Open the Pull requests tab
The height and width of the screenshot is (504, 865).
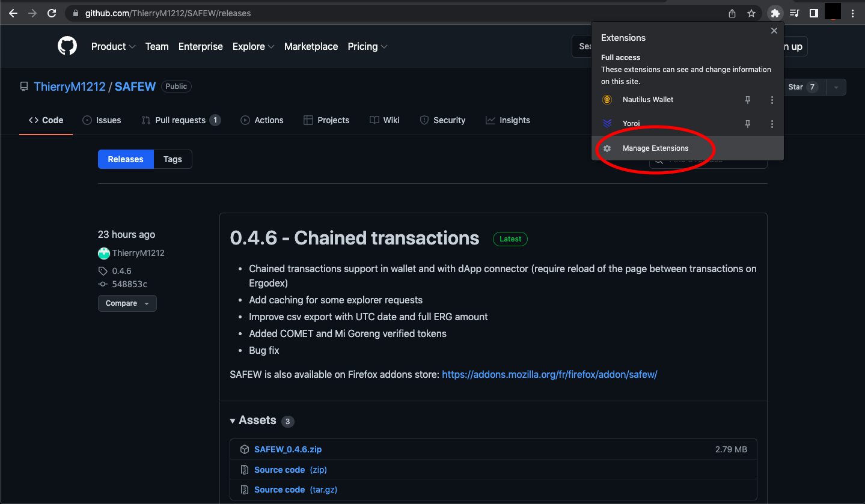181,120
